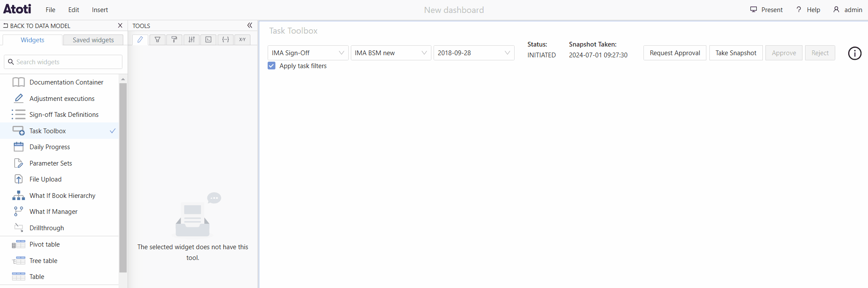Expand the IMA Sign-Off dropdown

(307, 53)
